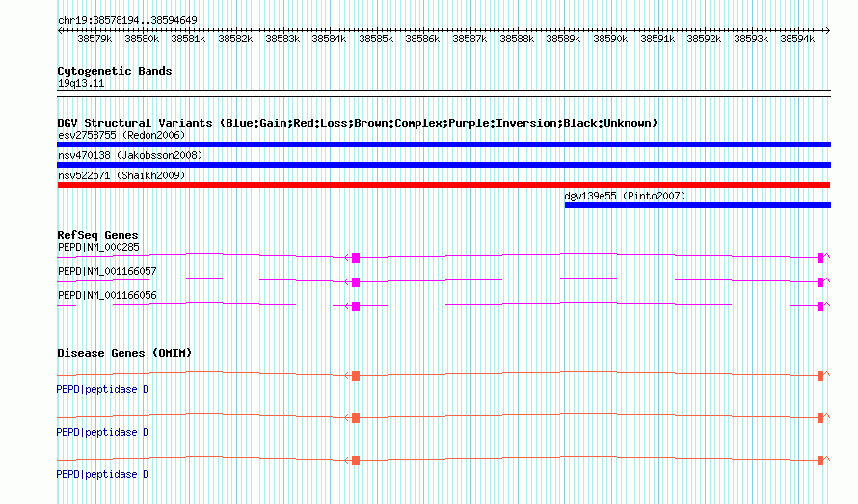Click the chr19:38578194..38594649 coordinate label

click(127, 21)
